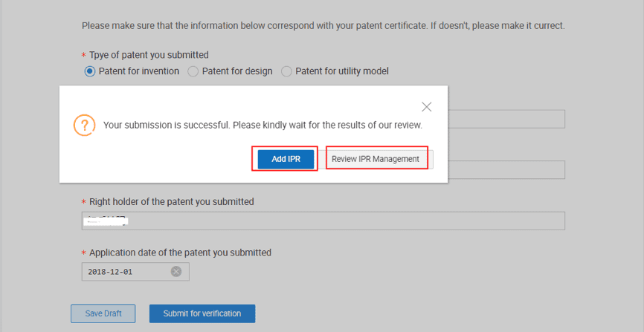
Task: Click the red asterisk beside the application date label
Action: tap(83, 253)
